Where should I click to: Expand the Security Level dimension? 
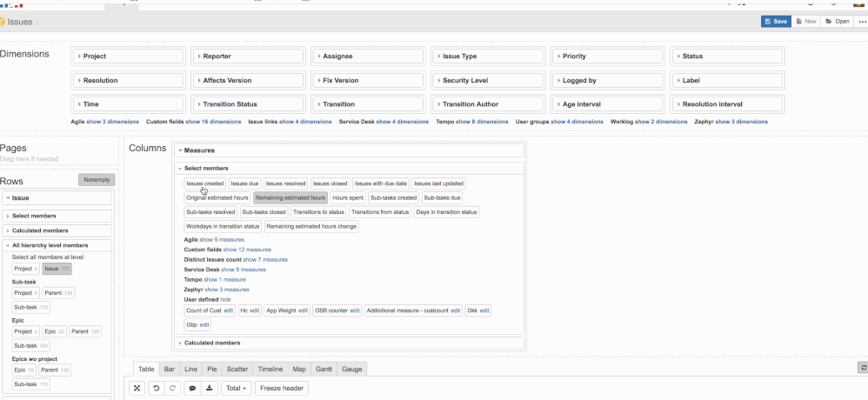coord(488,80)
